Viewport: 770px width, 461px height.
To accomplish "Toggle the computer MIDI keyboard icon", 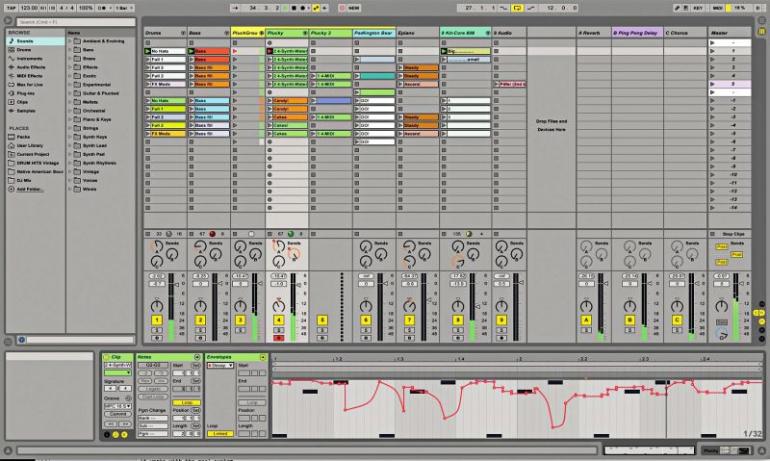I will (x=687, y=8).
